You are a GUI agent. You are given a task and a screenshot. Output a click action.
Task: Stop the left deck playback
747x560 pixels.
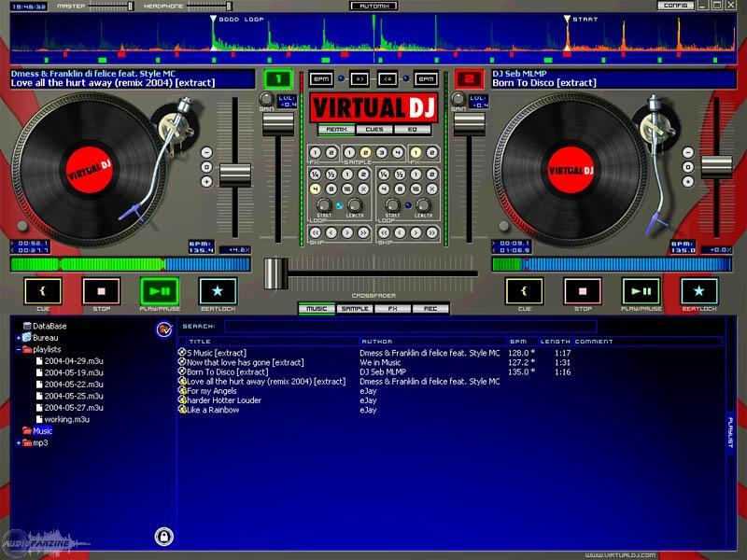point(101,291)
